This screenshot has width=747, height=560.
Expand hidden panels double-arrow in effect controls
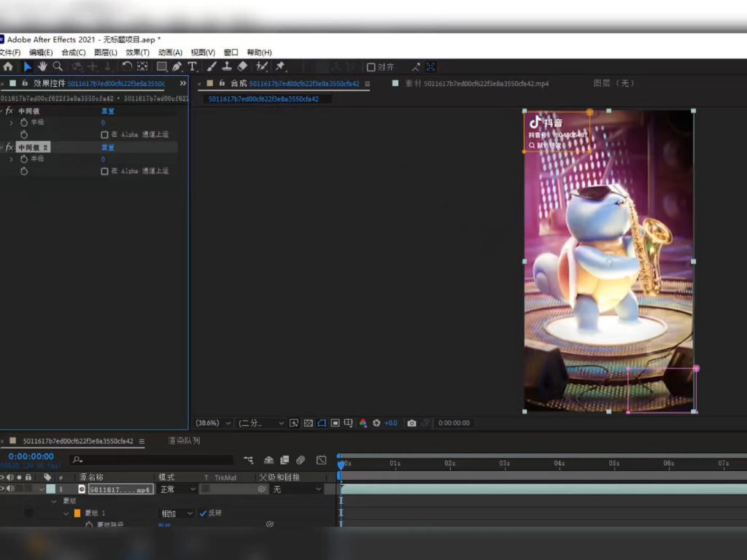pyautogui.click(x=183, y=83)
